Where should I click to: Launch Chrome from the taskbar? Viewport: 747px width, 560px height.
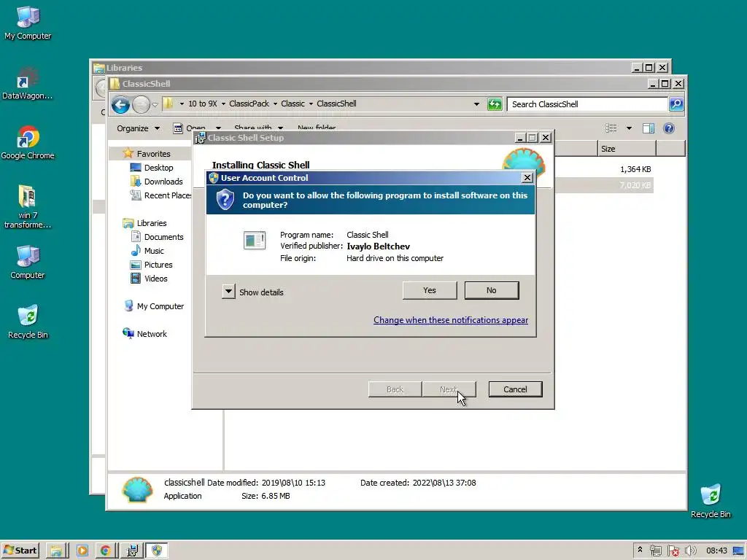coord(105,551)
